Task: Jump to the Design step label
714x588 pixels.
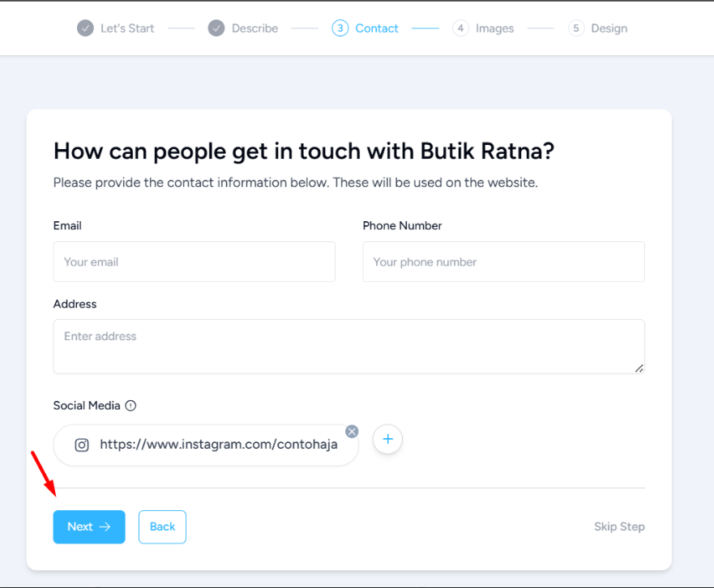Action: tap(609, 28)
